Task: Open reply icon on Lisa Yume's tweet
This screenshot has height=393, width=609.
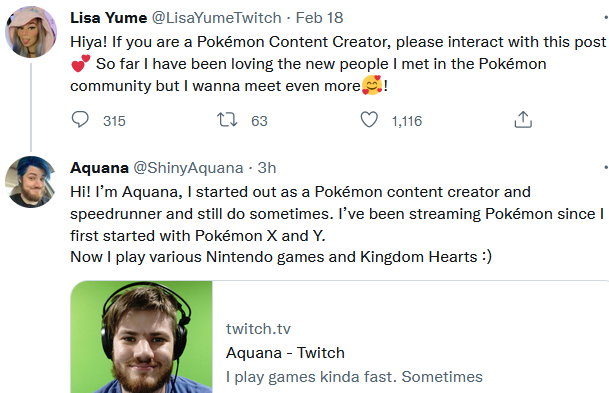Action: coord(80,120)
